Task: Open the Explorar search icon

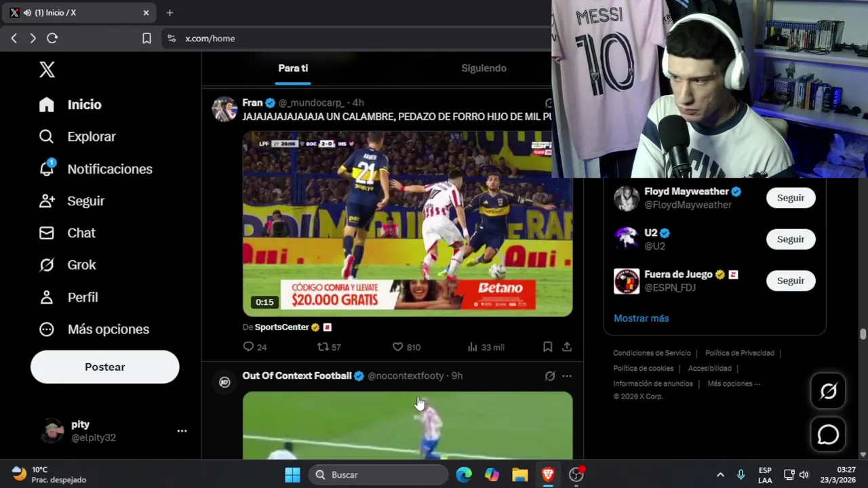Action: pos(46,136)
